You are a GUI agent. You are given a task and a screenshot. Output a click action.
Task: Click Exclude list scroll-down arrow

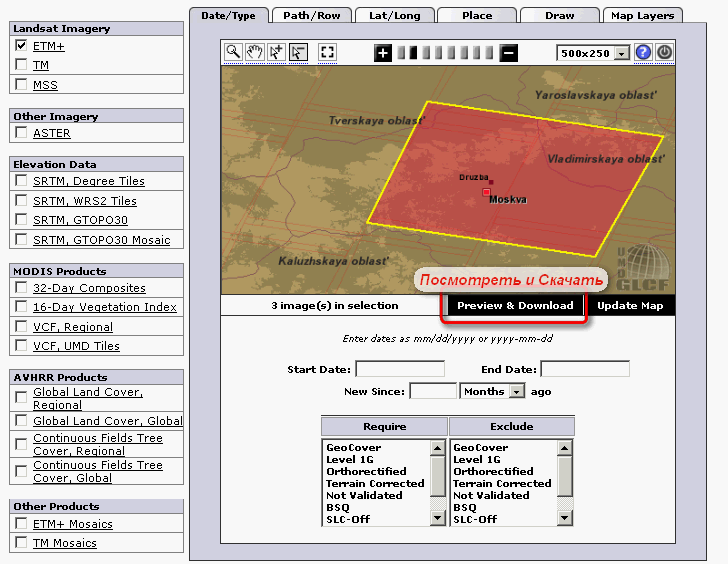coord(564,518)
